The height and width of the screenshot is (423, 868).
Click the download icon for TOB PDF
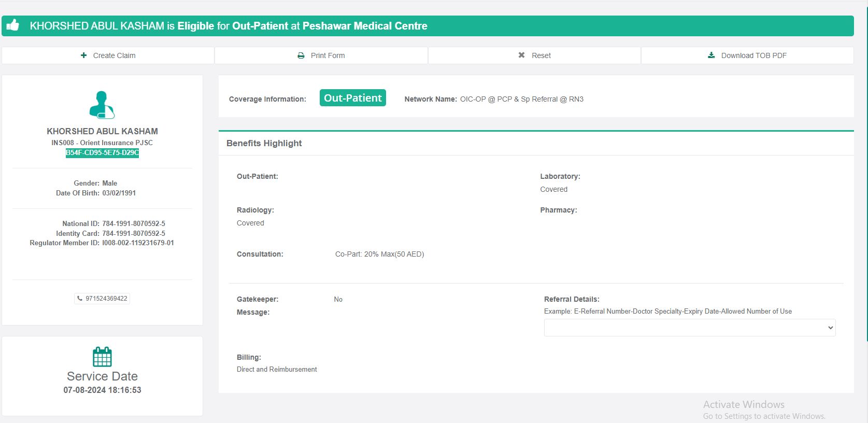pyautogui.click(x=712, y=55)
